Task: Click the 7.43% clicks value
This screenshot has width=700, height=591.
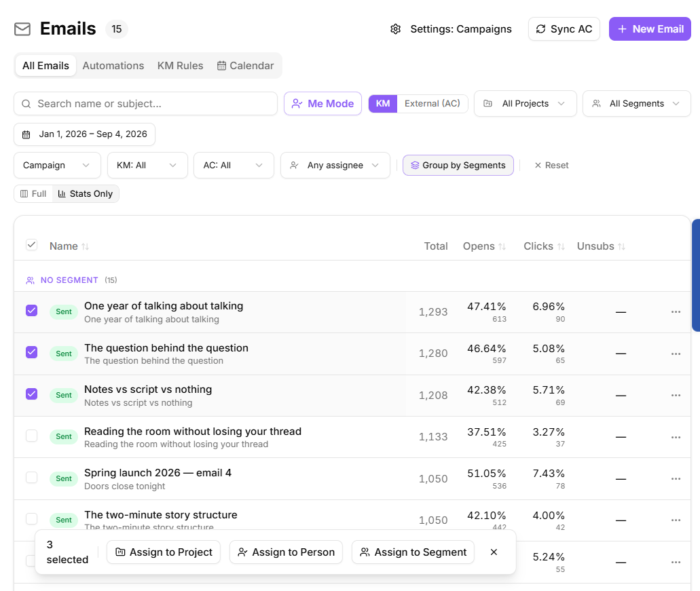Action: pyautogui.click(x=549, y=473)
